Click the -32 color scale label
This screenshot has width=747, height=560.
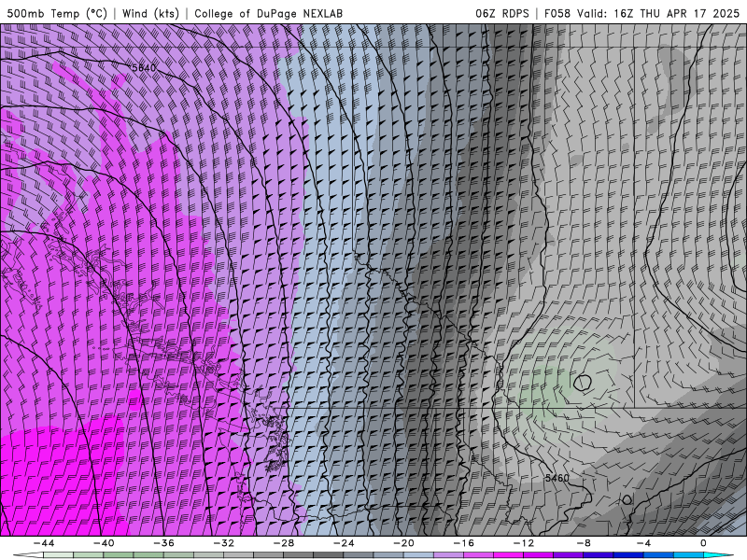224,543
